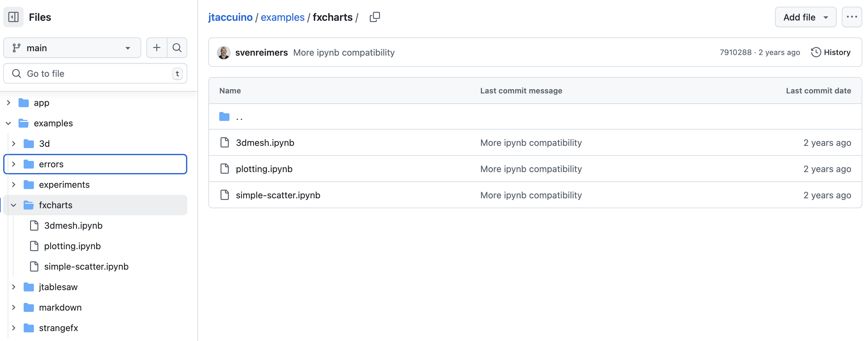868x341 pixels.
Task: Expand the jtablesaw folder
Action: coord(13,287)
